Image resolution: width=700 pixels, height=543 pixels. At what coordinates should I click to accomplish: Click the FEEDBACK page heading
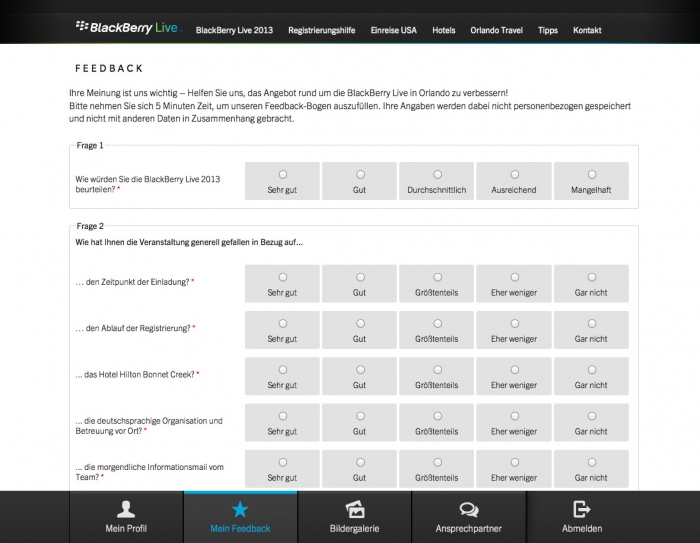click(x=109, y=68)
